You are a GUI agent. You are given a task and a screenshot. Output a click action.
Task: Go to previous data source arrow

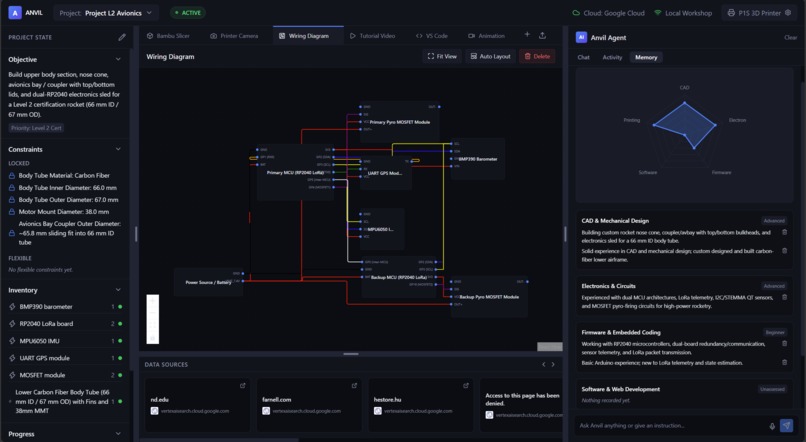544,364
